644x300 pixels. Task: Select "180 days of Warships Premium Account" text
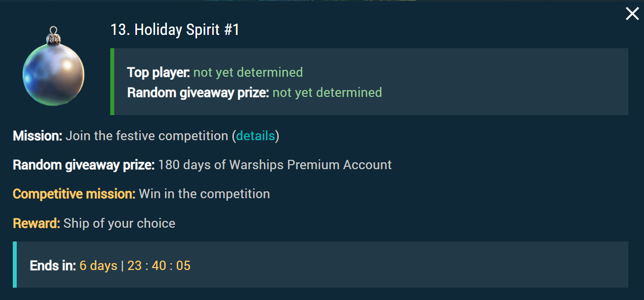(x=275, y=165)
